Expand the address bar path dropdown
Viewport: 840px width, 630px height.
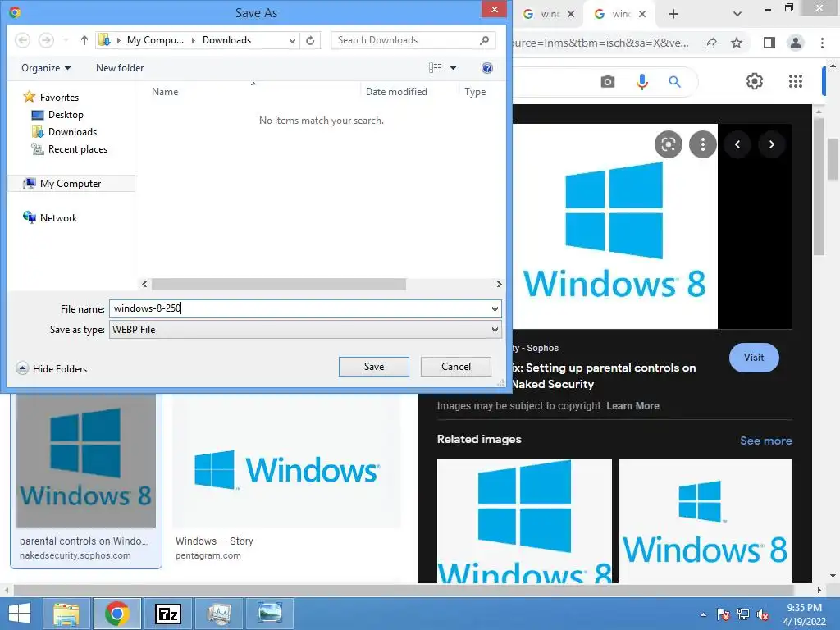click(293, 40)
